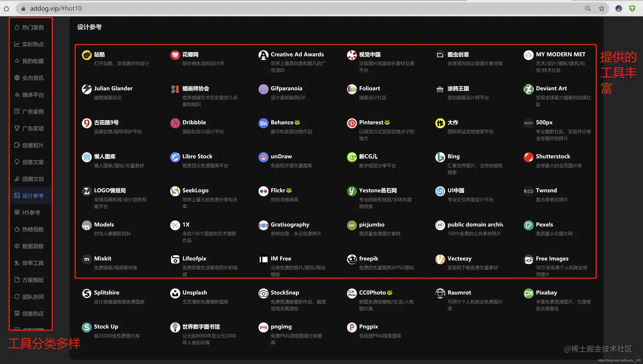Click the Pixabay logo icon
Viewport: 643px width, 364px height.
pyautogui.click(x=529, y=293)
